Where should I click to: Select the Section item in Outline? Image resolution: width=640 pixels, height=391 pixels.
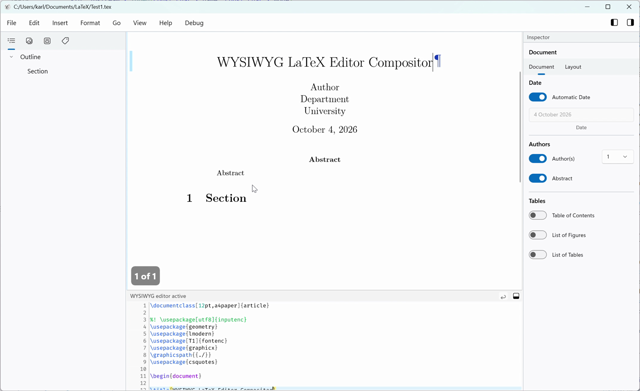tap(38, 71)
